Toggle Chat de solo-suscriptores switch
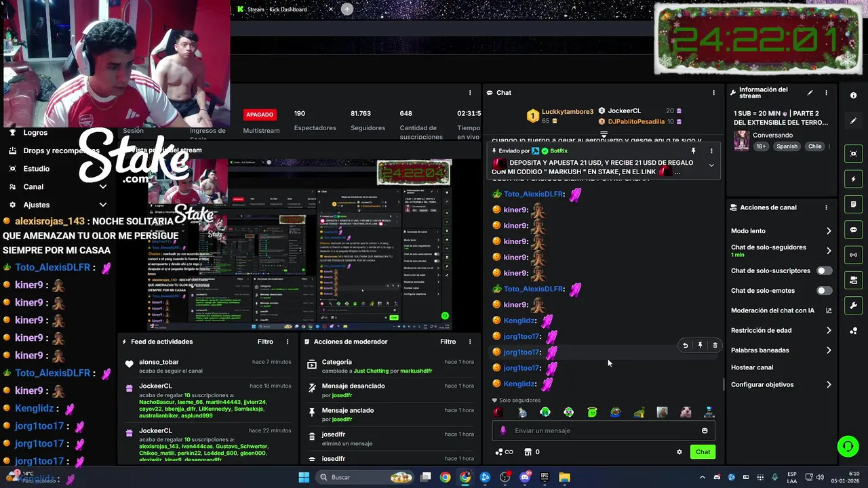The width and height of the screenshot is (868, 488). pos(824,270)
